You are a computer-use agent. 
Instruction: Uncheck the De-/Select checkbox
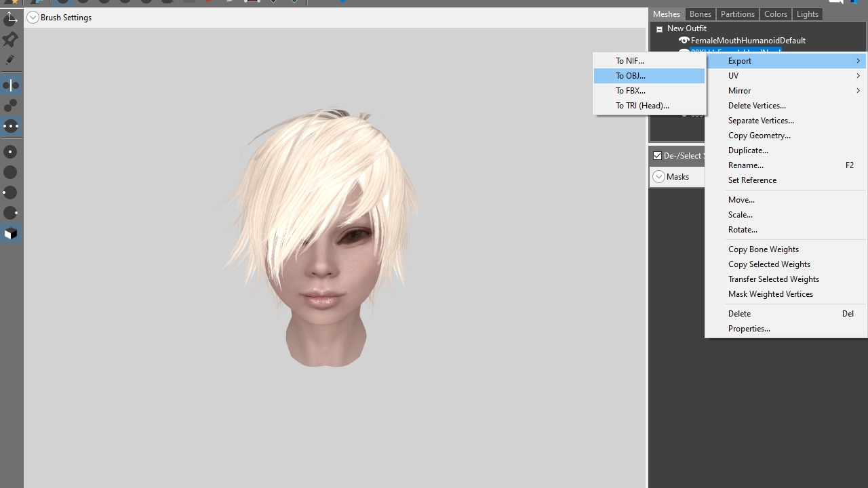(657, 156)
